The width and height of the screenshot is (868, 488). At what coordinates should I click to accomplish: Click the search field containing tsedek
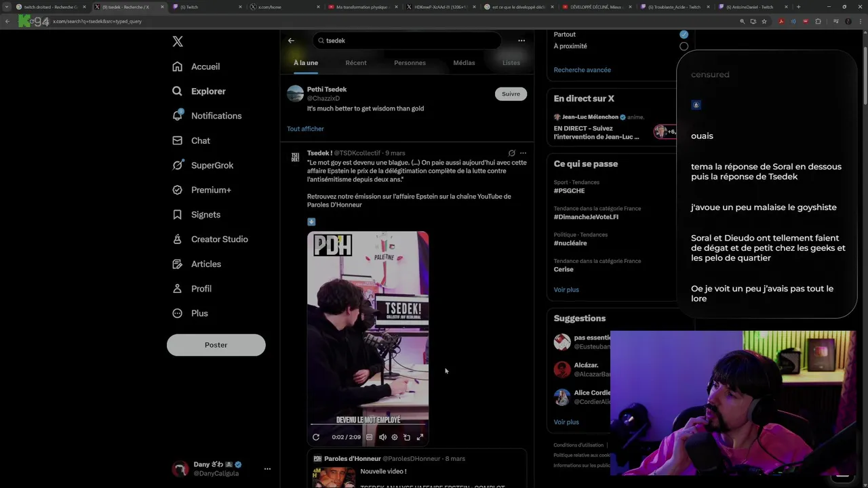coord(407,41)
